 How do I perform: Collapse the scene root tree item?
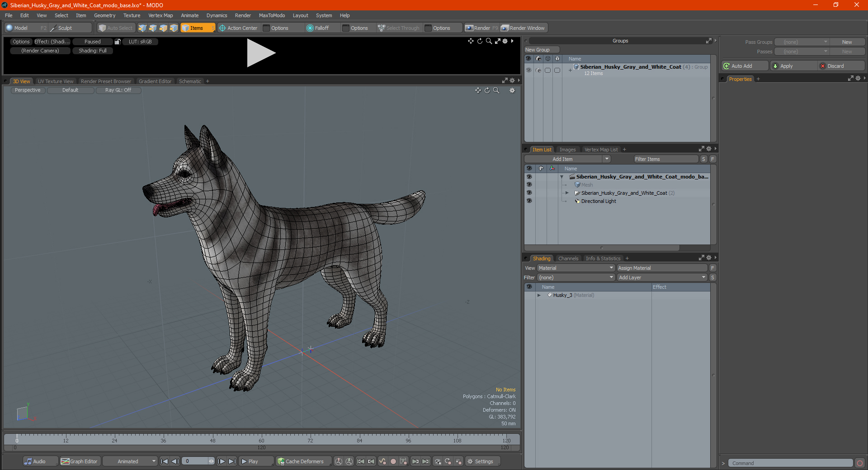pos(562,177)
